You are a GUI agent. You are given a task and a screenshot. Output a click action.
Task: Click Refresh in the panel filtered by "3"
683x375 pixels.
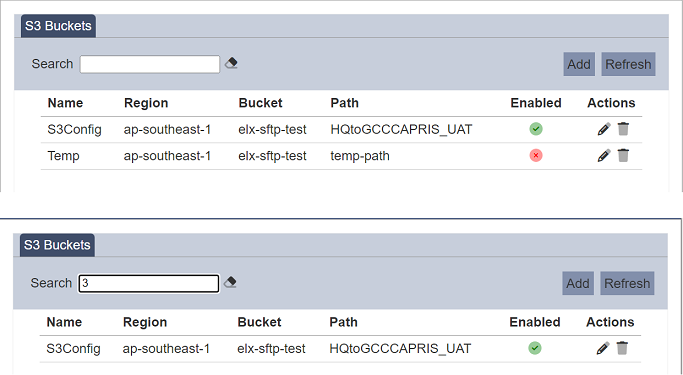click(x=627, y=284)
